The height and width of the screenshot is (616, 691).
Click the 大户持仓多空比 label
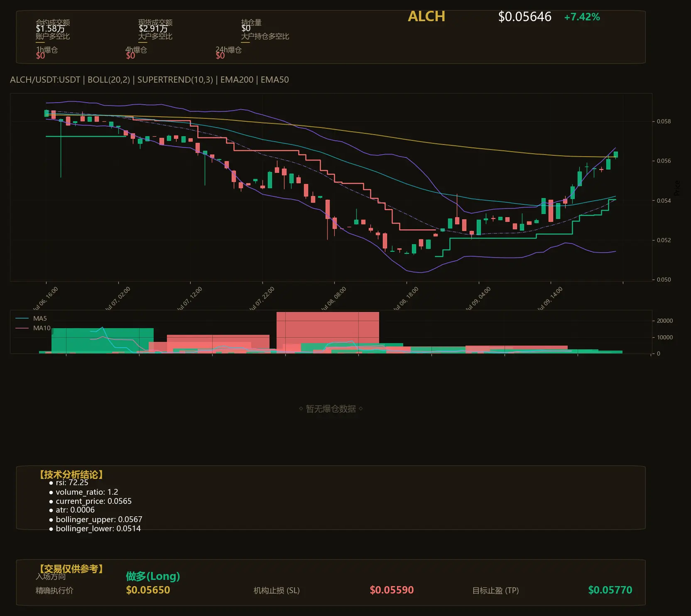pyautogui.click(x=265, y=36)
